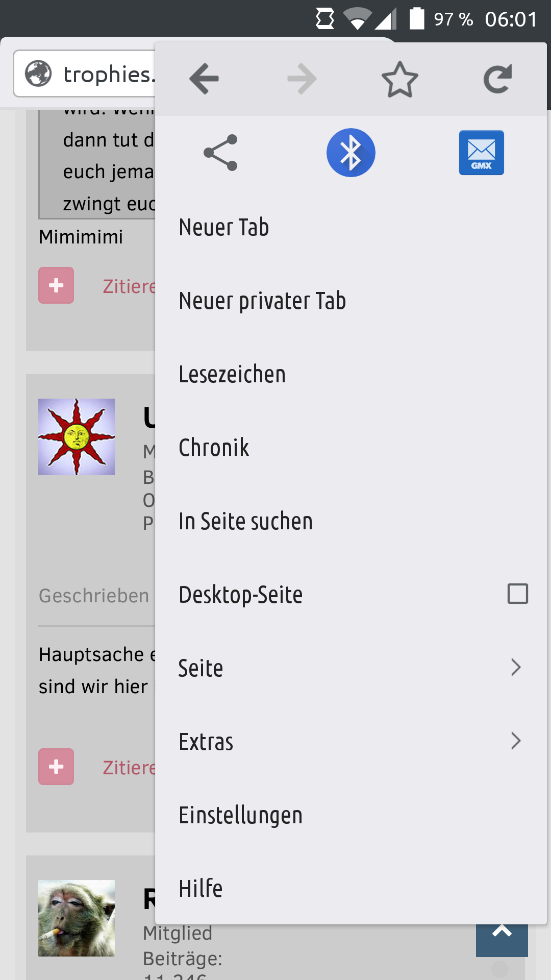The width and height of the screenshot is (551, 980).
Task: Open Einstellungen
Action: 351,815
